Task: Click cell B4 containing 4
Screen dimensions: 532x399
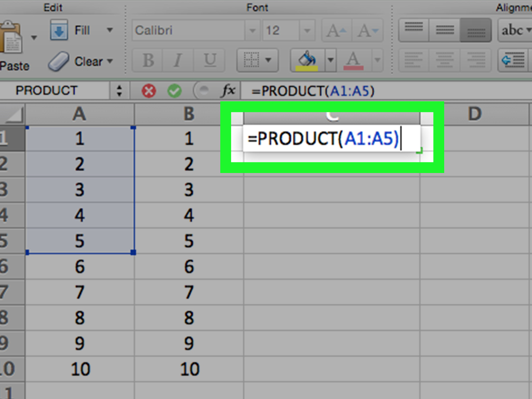Action: coord(189,216)
